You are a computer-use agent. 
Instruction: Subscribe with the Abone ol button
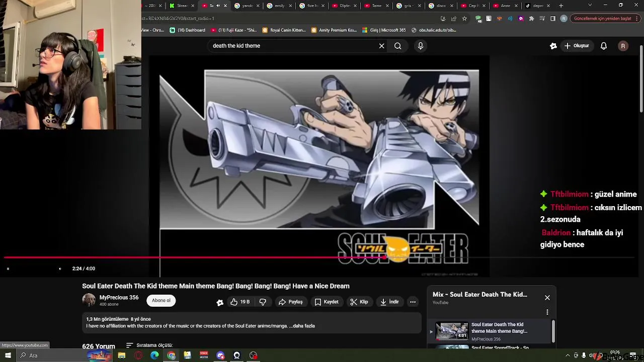pos(161,301)
